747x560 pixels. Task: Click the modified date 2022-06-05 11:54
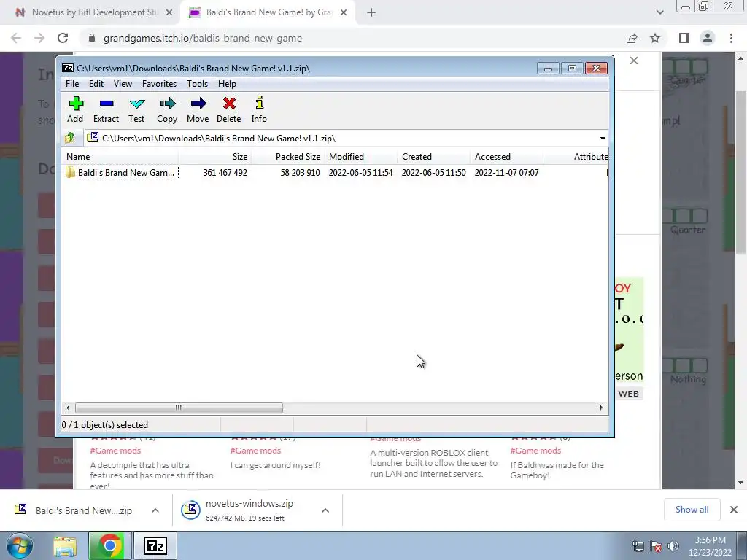360,172
